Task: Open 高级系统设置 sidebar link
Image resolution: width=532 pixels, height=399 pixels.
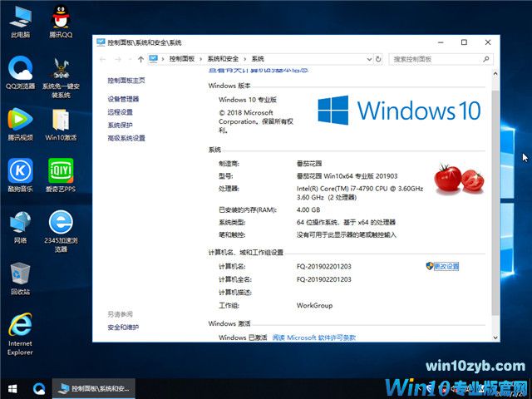Action: click(x=126, y=138)
